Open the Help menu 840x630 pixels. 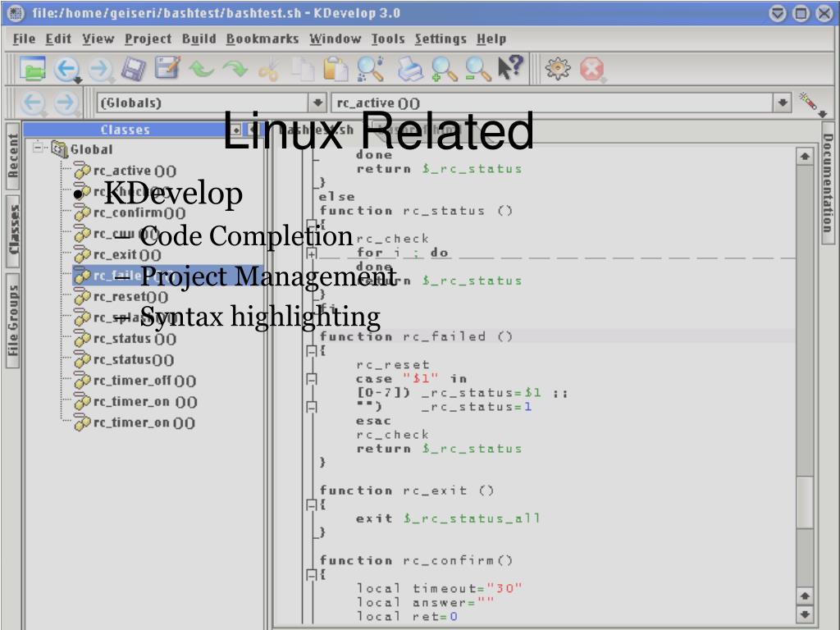[491, 39]
